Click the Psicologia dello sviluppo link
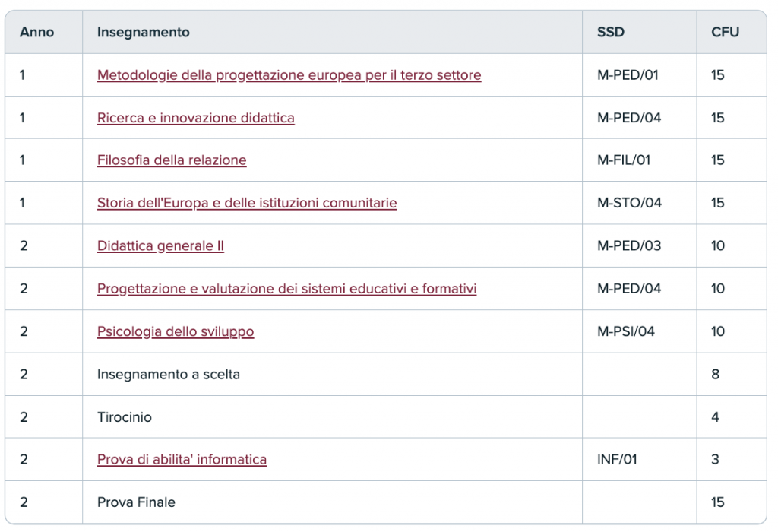This screenshot has height=532, width=778. pyautogui.click(x=176, y=331)
